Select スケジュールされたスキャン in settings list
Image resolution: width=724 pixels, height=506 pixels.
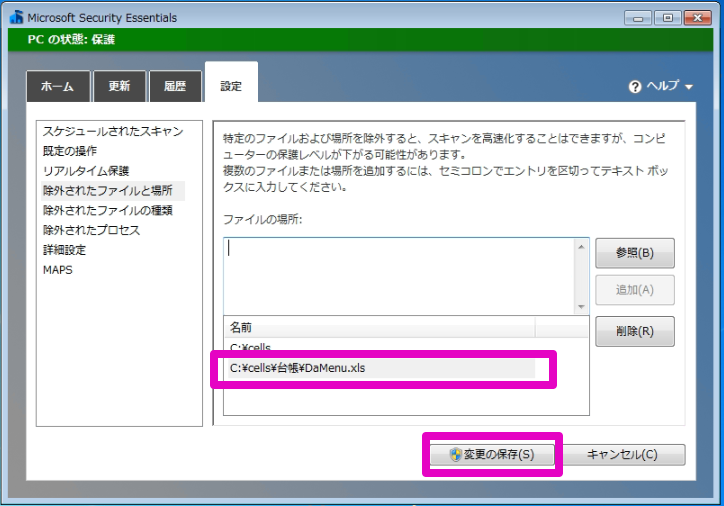[113, 131]
